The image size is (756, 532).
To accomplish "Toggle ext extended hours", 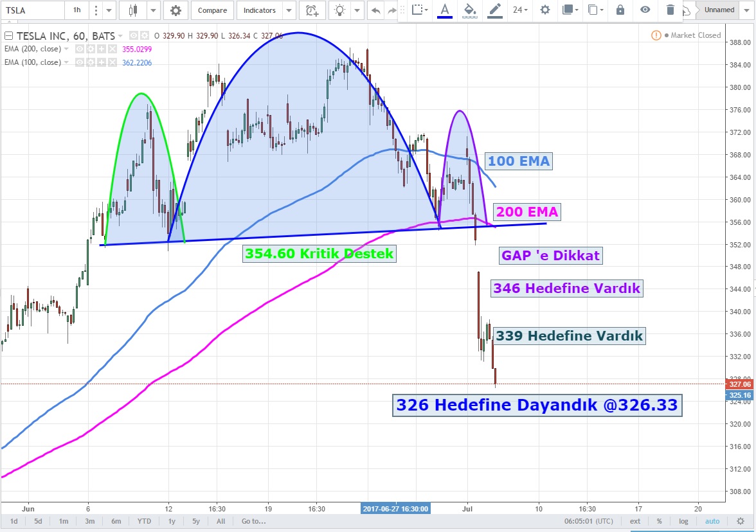I will click(635, 521).
